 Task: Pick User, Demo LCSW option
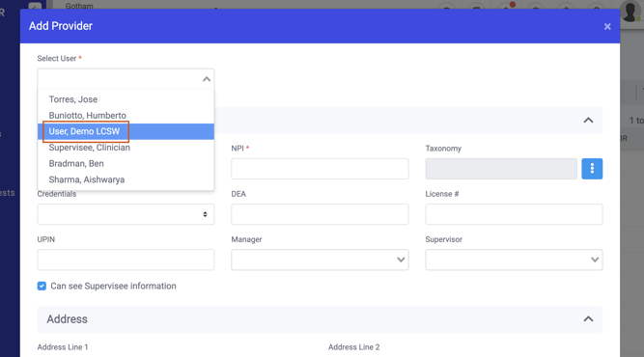coord(126,131)
